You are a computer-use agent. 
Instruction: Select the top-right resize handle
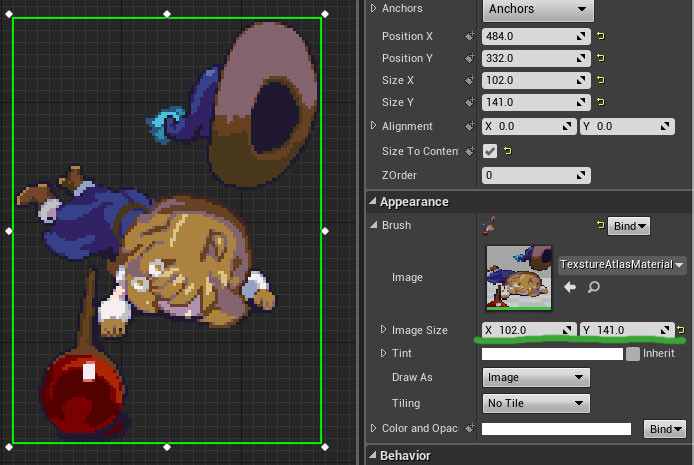325,14
